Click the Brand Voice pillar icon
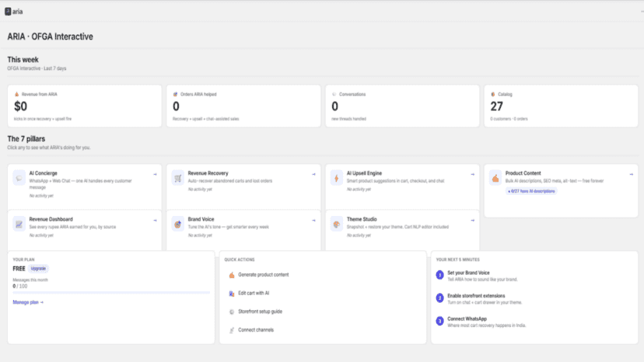 [178, 224]
